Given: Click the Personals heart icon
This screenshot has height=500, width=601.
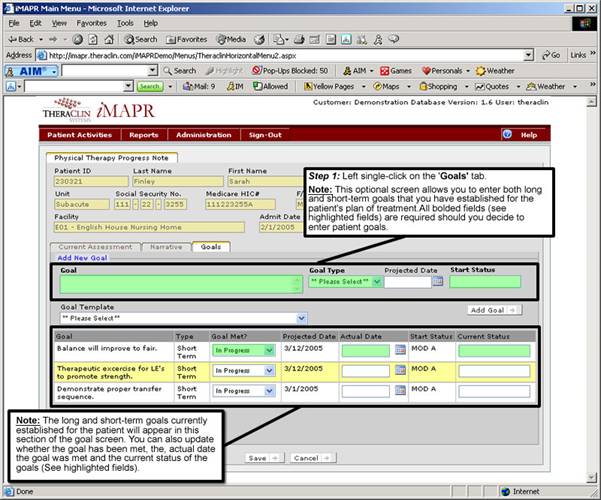Looking at the screenshot, I should [442, 71].
